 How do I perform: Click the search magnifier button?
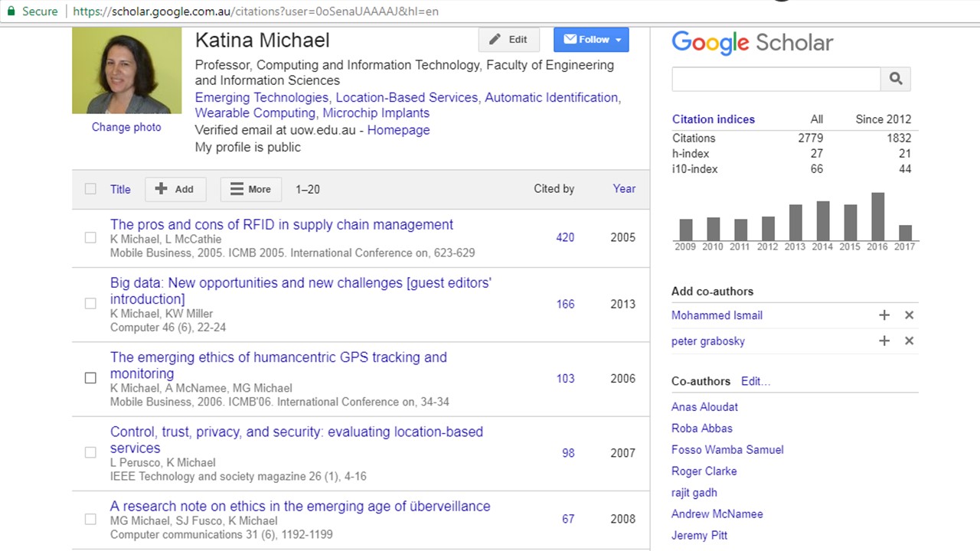tap(896, 79)
